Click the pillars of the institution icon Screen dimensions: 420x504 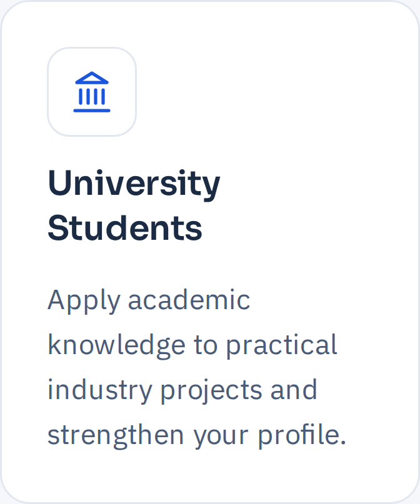click(x=92, y=96)
